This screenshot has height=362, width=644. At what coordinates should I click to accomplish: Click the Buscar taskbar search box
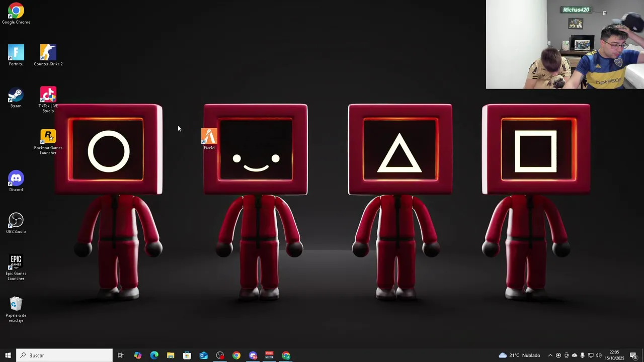[64, 355]
